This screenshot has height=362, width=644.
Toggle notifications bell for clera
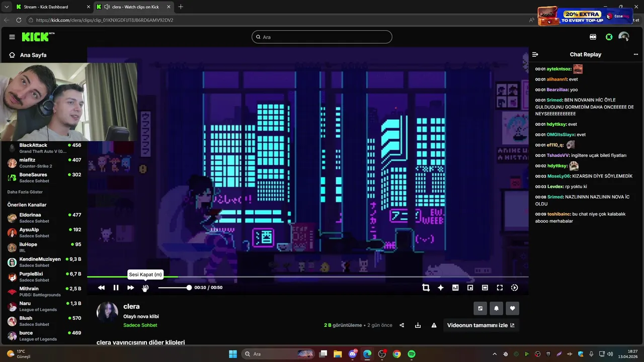[x=496, y=308]
